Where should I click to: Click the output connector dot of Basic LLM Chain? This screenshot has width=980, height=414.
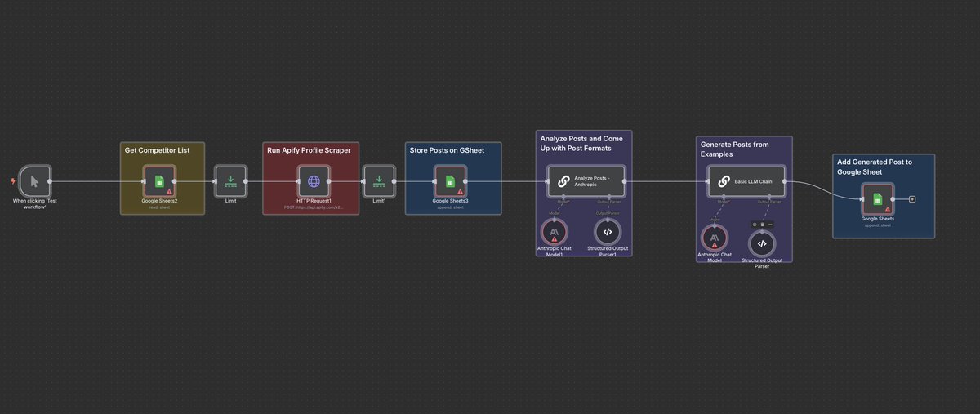pyautogui.click(x=786, y=181)
